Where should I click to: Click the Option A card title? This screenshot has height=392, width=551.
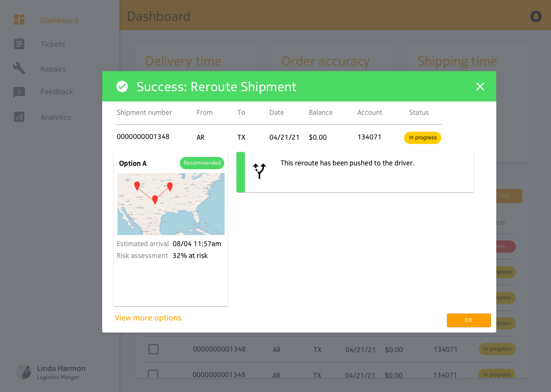(x=133, y=163)
